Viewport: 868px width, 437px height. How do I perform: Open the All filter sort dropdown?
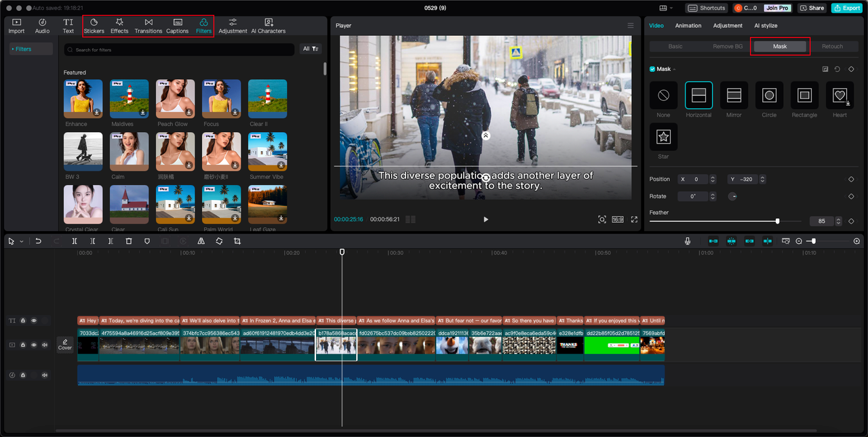(311, 49)
